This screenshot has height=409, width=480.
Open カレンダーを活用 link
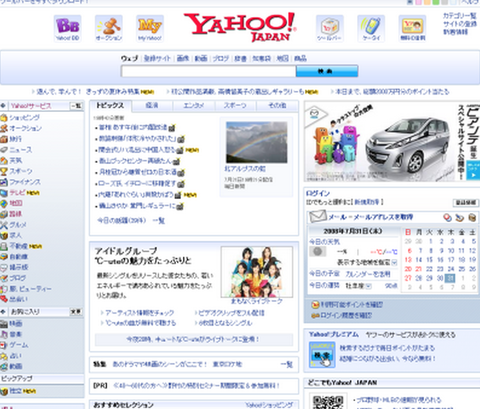pyautogui.click(x=367, y=274)
